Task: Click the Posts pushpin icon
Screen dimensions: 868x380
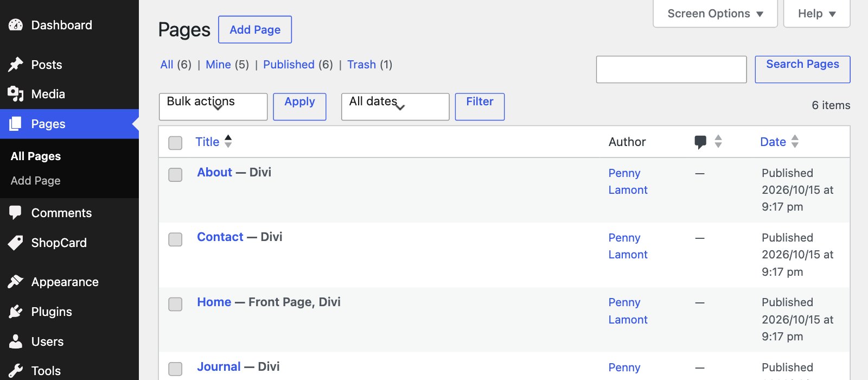Action: [x=16, y=65]
